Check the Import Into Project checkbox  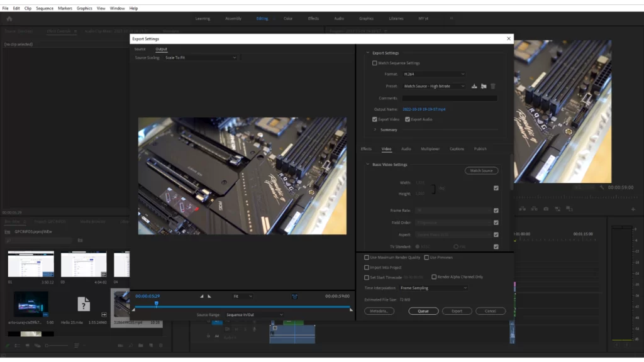pos(367,268)
